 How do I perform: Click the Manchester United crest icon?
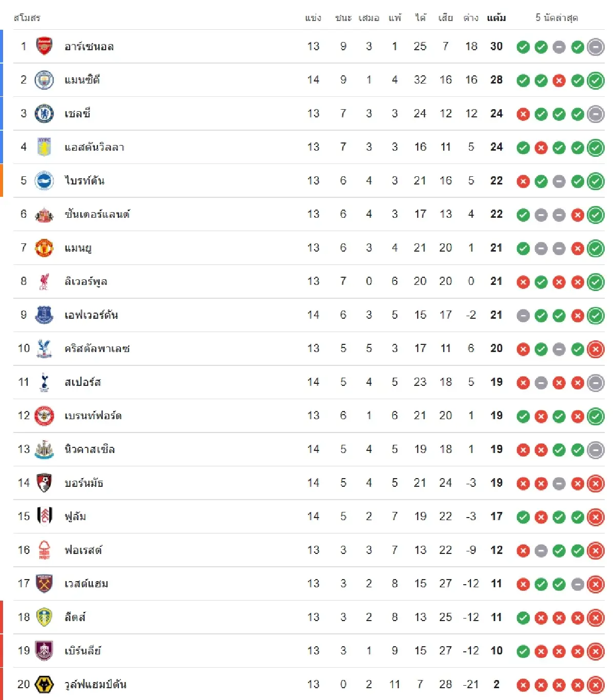pyautogui.click(x=44, y=248)
